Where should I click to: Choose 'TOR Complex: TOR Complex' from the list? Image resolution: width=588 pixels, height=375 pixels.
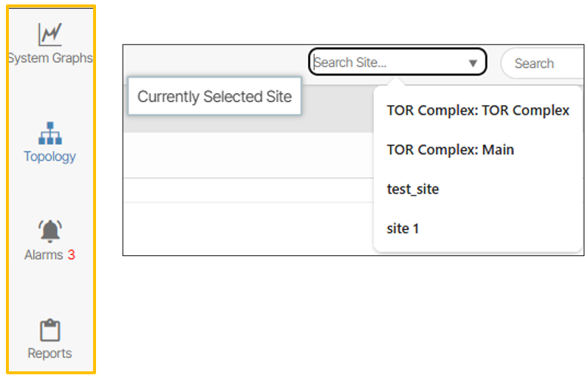coord(478,110)
